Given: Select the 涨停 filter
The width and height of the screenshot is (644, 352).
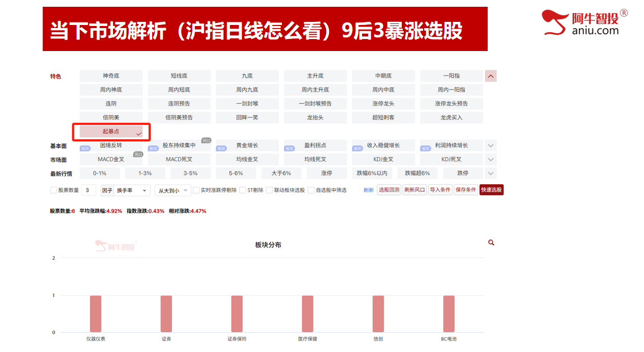Looking at the screenshot, I should click(327, 173).
